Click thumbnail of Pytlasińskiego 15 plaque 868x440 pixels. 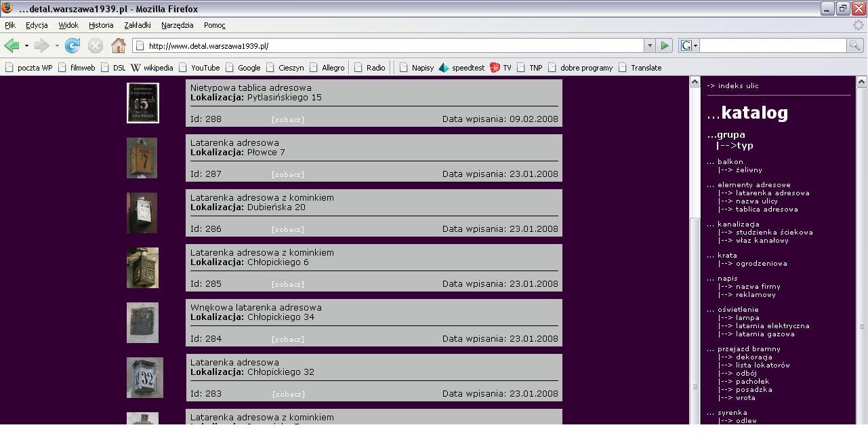(143, 103)
